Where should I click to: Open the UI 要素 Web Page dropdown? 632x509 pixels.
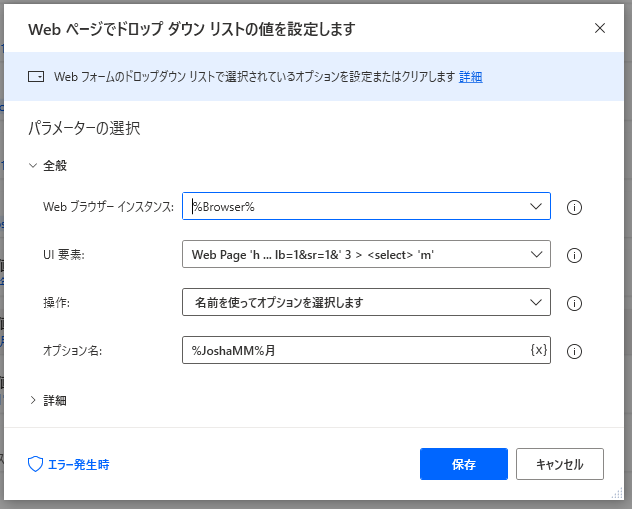point(366,254)
